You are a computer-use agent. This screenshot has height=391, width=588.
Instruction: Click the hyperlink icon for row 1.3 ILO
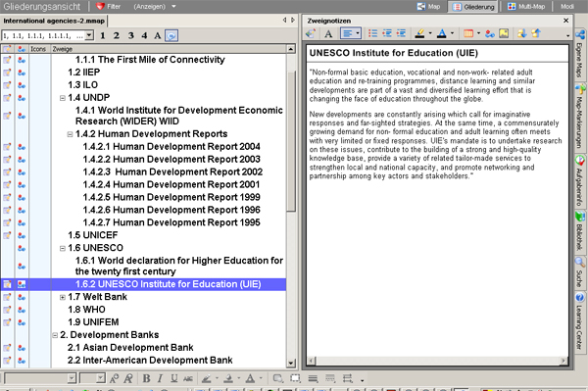22,85
